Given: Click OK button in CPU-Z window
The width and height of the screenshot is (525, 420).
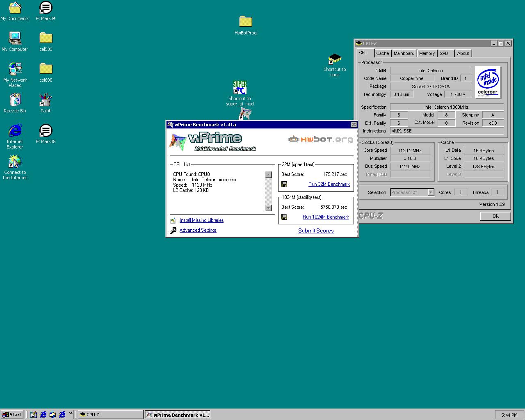Looking at the screenshot, I should click(495, 216).
